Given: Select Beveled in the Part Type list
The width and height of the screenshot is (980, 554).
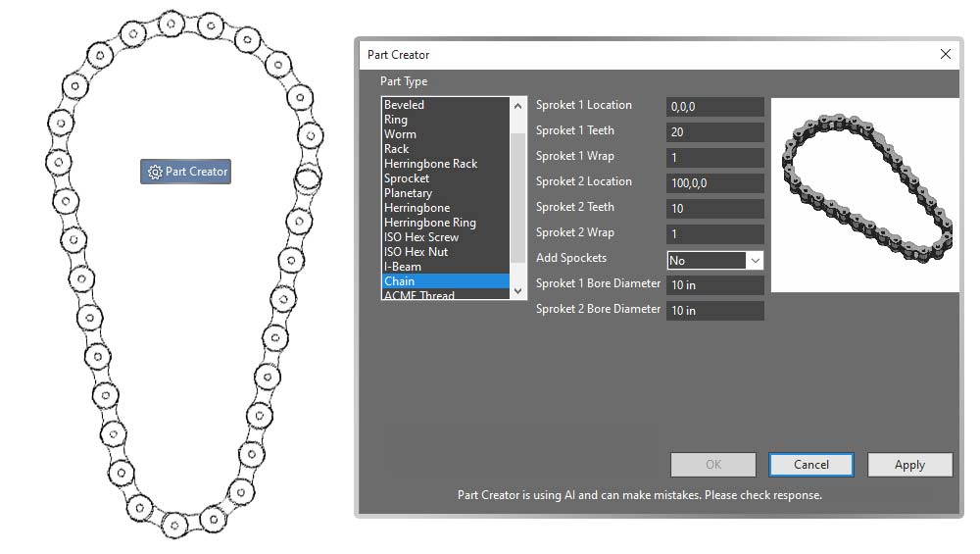Looking at the screenshot, I should 446,105.
